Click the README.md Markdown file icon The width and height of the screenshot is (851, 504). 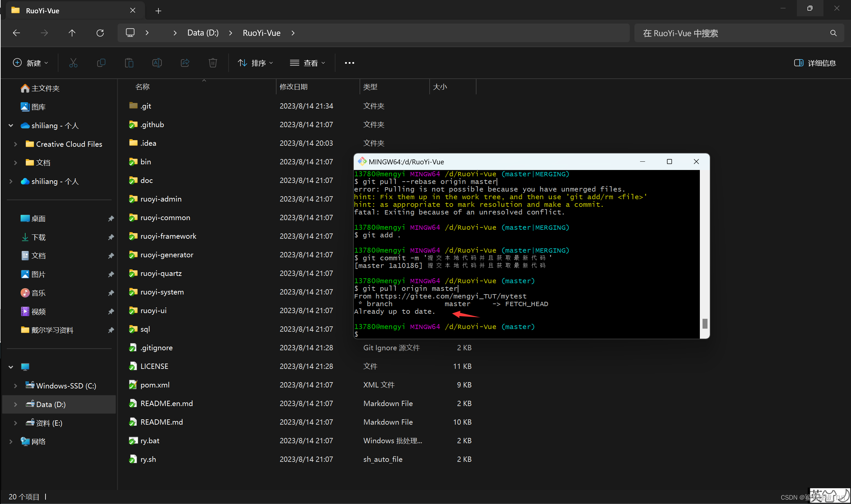(x=133, y=422)
